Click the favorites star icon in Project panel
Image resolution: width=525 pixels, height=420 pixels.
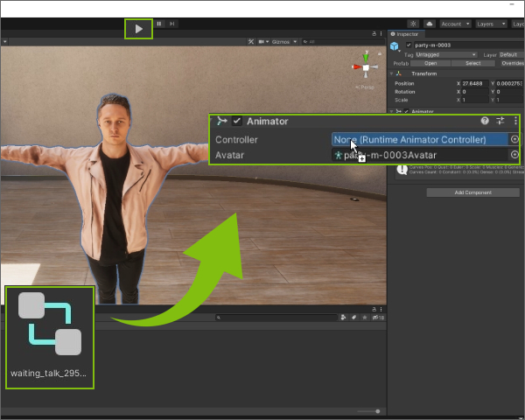365,318
